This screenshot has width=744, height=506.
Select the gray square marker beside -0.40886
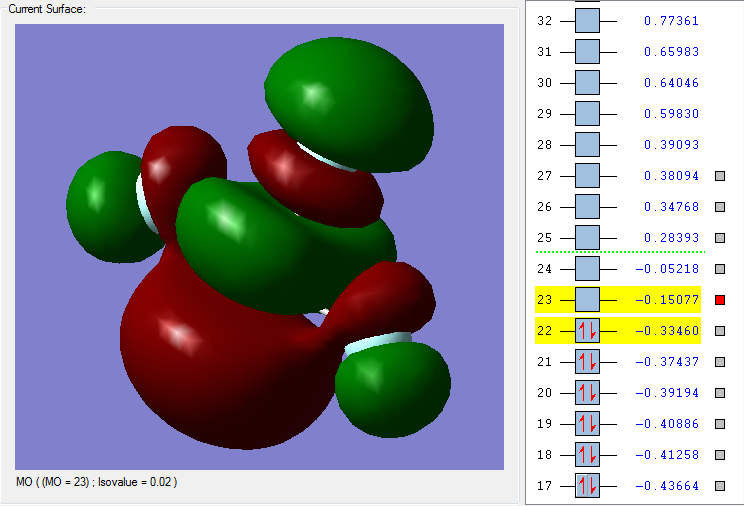[x=720, y=424]
